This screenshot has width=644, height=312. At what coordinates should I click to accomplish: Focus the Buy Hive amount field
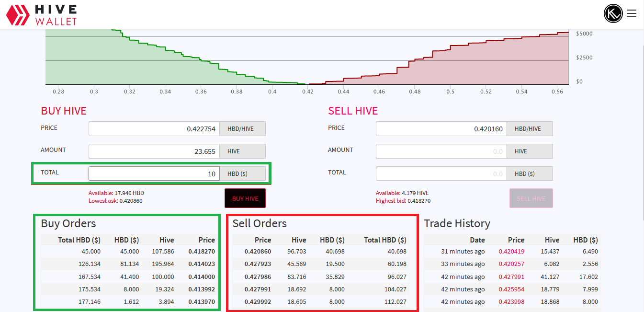click(154, 151)
